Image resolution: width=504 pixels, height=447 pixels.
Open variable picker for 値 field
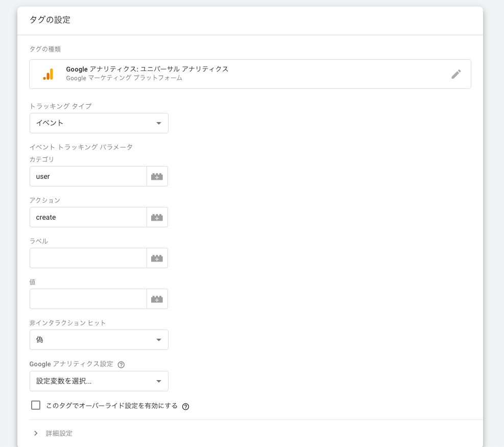[x=157, y=299]
